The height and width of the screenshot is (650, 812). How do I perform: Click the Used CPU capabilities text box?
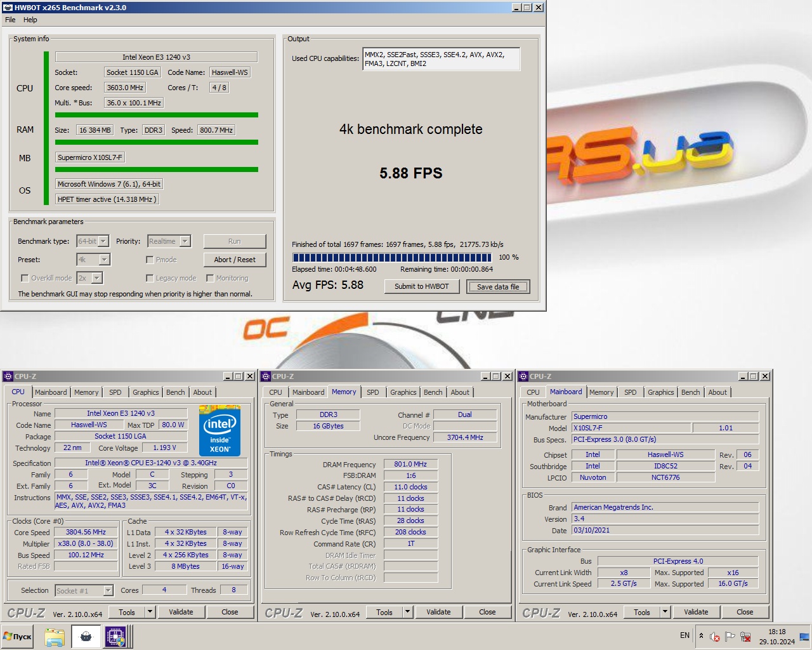[x=442, y=59]
